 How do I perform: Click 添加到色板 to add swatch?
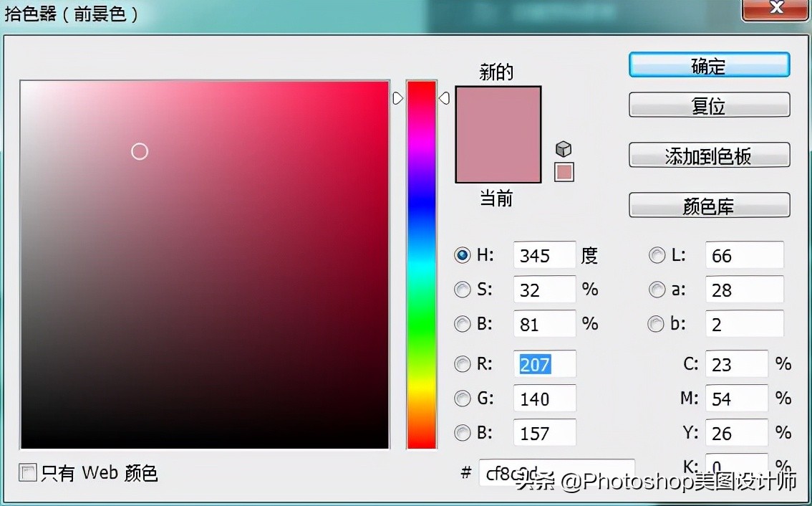click(708, 155)
